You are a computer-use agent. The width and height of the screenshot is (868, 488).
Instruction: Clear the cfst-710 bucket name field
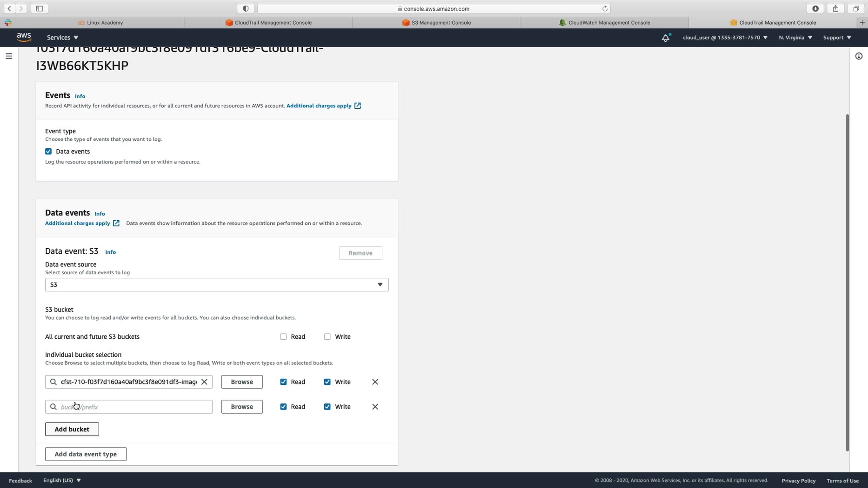coord(204,382)
